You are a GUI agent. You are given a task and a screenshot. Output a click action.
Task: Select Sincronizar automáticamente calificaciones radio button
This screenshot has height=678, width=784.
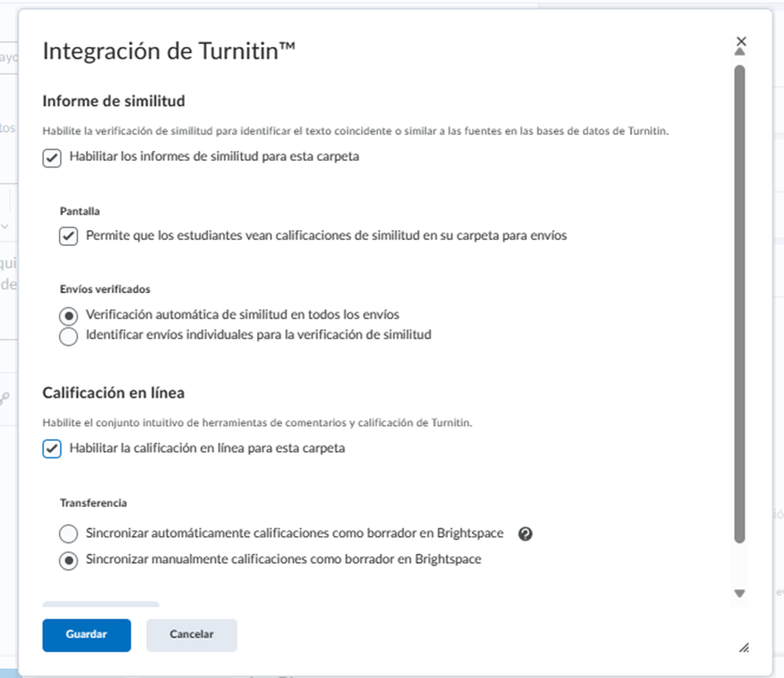click(x=68, y=533)
